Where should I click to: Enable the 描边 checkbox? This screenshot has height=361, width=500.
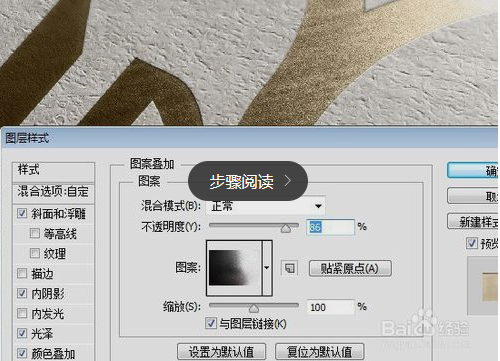tap(22, 273)
